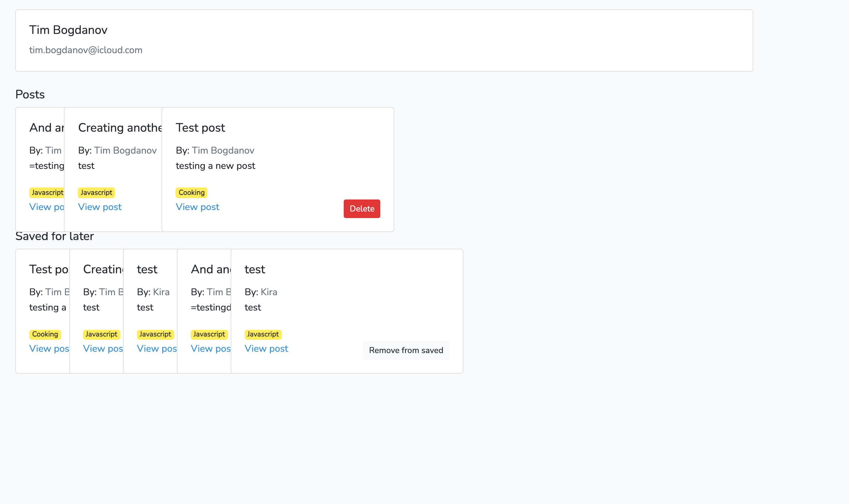Open View post on saved test by Kira
849x504 pixels.
[266, 348]
